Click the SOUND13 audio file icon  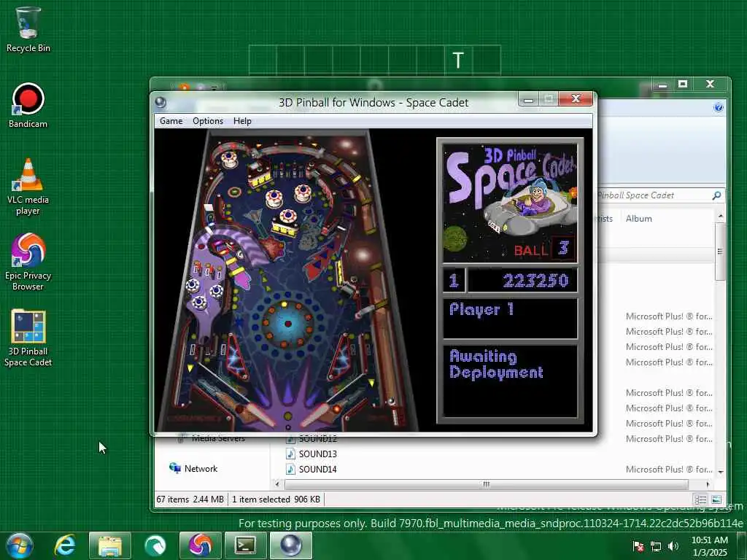pos(290,454)
